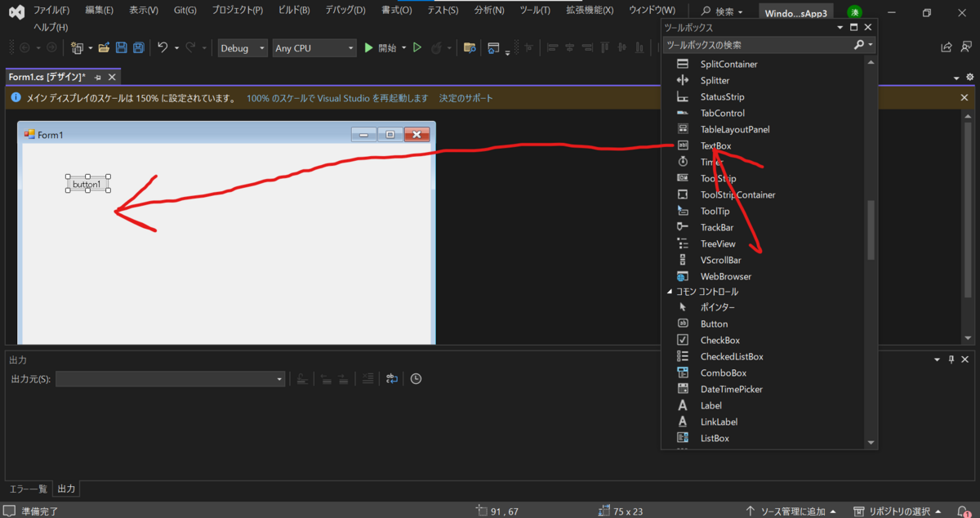Start debugging with the green play icon
Image resolution: width=980 pixels, height=518 pixels.
(368, 47)
